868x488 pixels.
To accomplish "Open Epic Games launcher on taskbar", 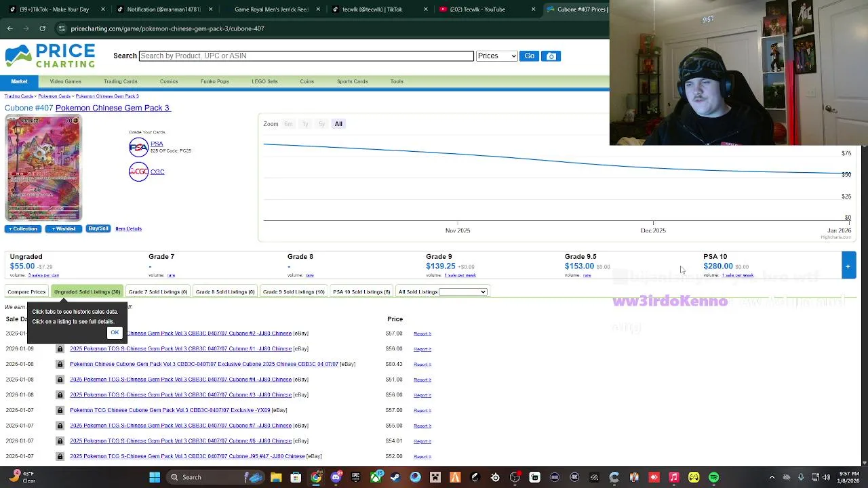I will point(355,477).
